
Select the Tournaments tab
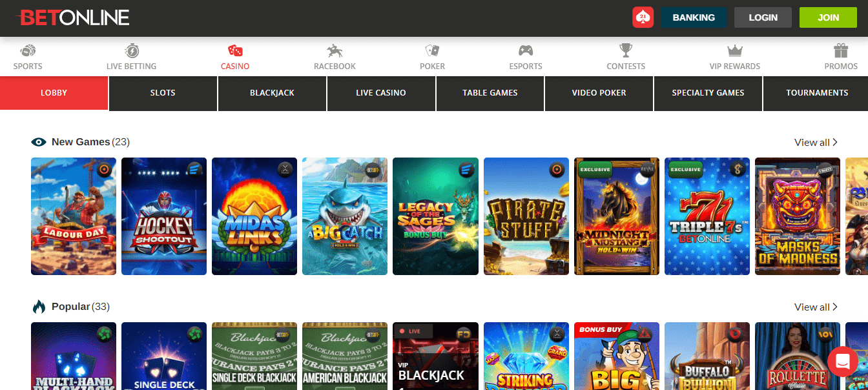[x=816, y=93]
